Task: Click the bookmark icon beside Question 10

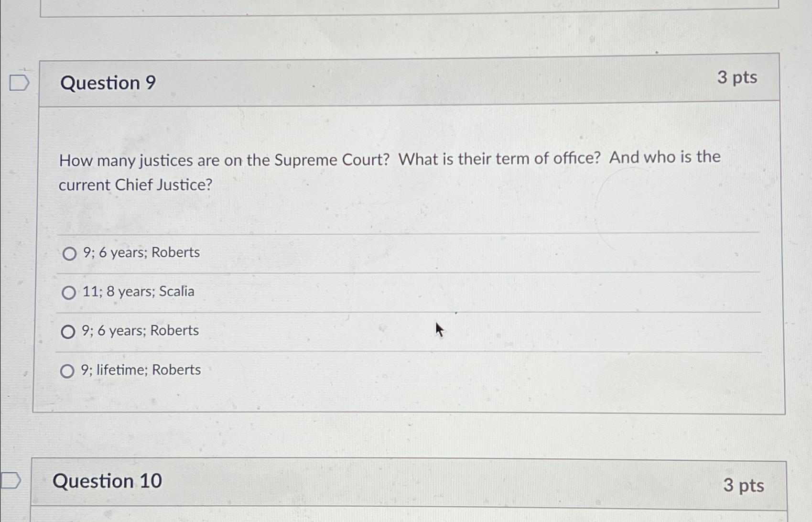Action: (x=11, y=480)
